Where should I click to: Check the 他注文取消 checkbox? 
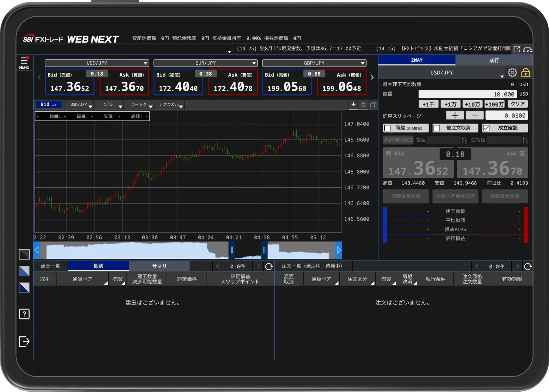437,128
